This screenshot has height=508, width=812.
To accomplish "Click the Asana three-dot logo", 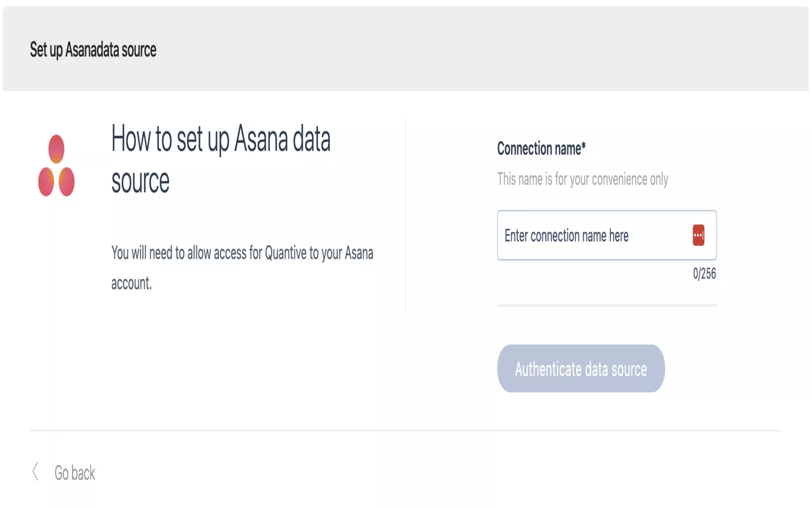I will [x=56, y=166].
